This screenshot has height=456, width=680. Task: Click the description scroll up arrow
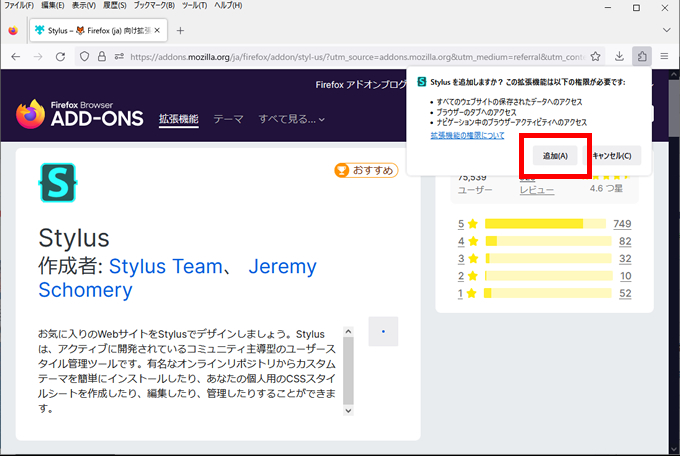tap(348, 332)
